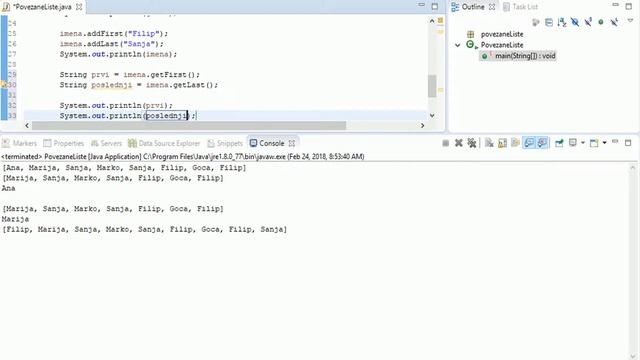Toggle show console when standard error changes
This screenshot has height=360, width=640.
[542, 143]
